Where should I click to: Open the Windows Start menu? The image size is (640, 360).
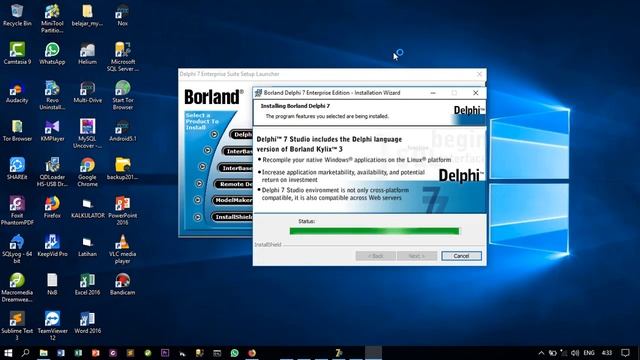coord(8,353)
